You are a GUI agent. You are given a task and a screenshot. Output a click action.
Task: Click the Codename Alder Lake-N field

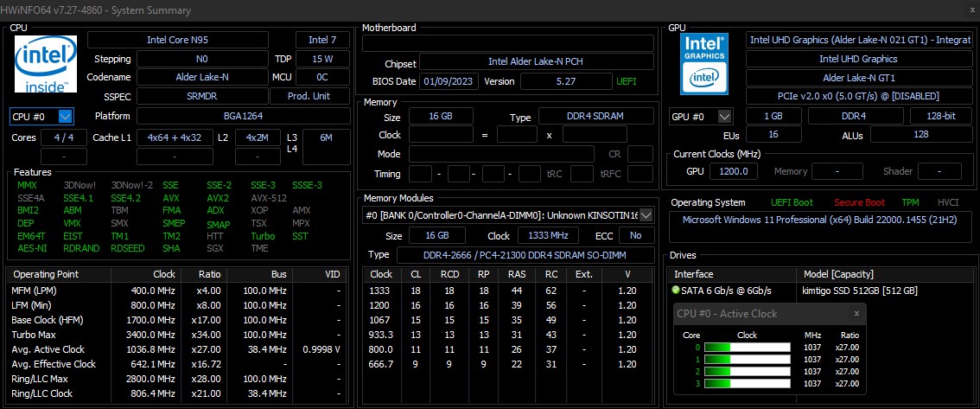click(201, 77)
